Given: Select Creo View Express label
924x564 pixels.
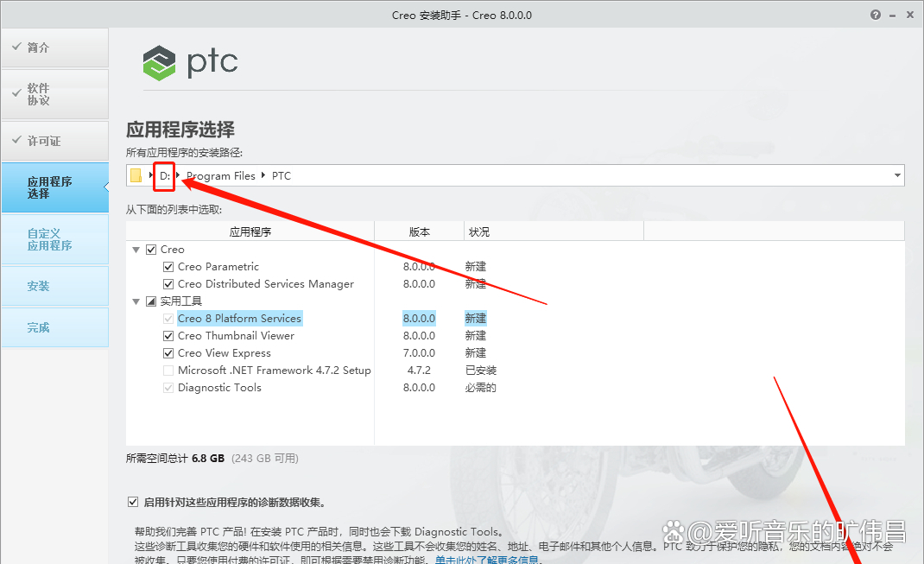Looking at the screenshot, I should click(225, 353).
